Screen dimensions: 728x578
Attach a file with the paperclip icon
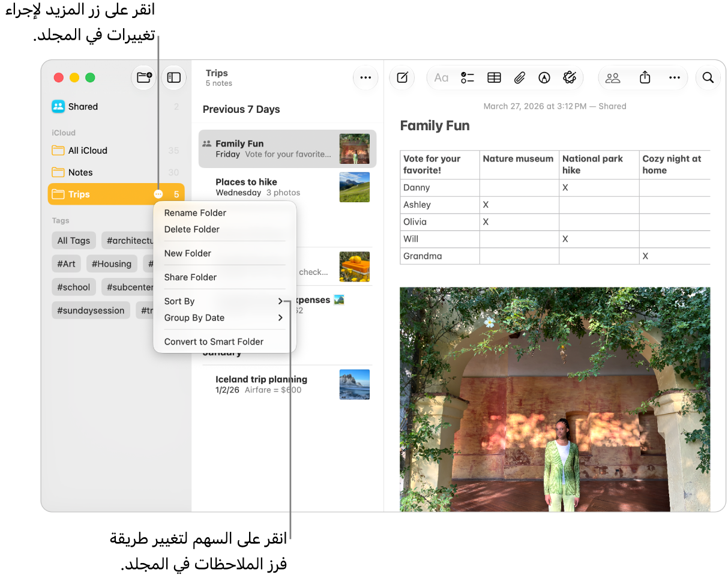tap(520, 77)
